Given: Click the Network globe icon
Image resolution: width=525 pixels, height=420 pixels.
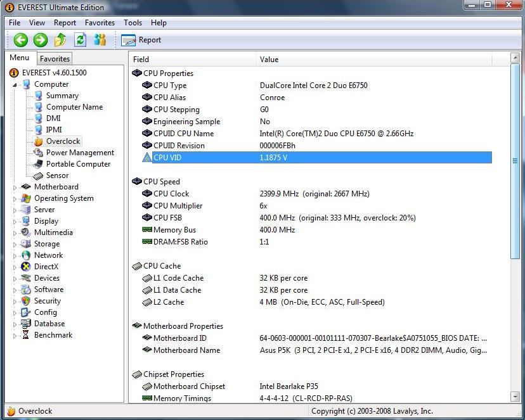Looking at the screenshot, I should click(x=26, y=255).
